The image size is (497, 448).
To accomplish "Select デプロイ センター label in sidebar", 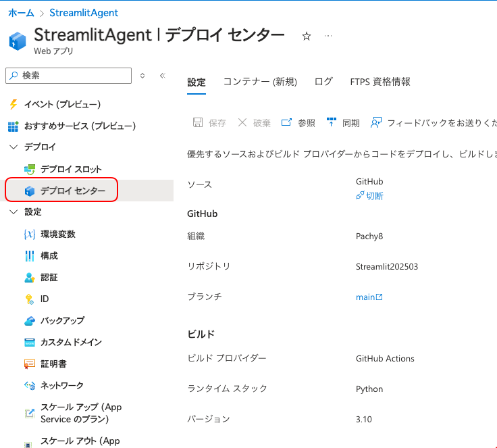I will 73,191.
